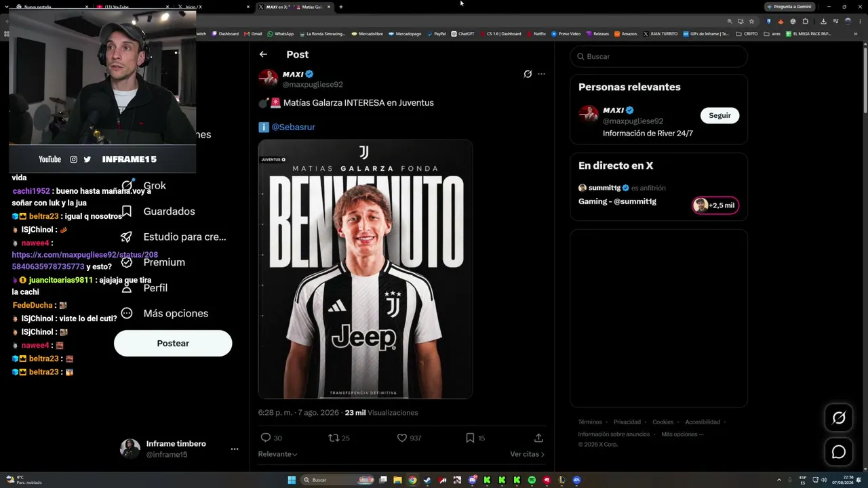Image resolution: width=868 pixels, height=488 pixels.
Task: Open MAXI avatar in Personas relevantes
Action: tap(588, 115)
